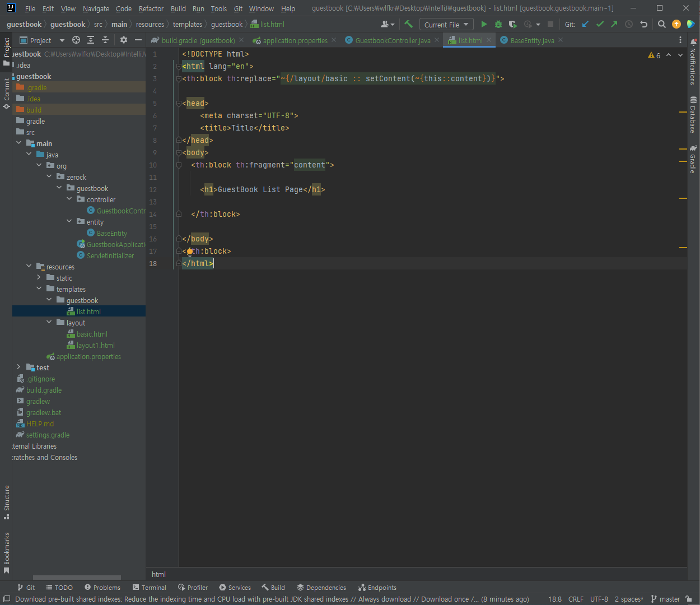Collapse the layout folder node
This screenshot has width=700, height=605.
(49, 323)
